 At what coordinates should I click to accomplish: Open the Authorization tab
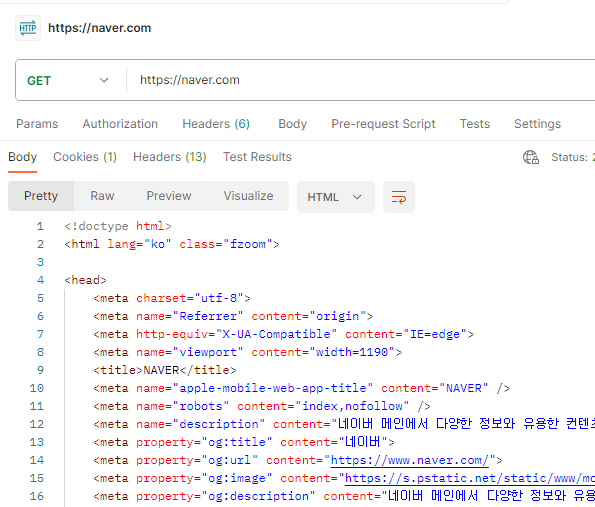pyautogui.click(x=120, y=124)
